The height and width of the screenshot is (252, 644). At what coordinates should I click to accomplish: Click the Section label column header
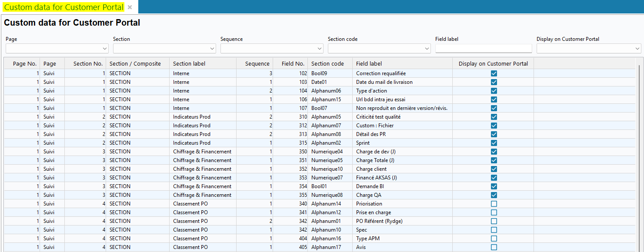189,63
